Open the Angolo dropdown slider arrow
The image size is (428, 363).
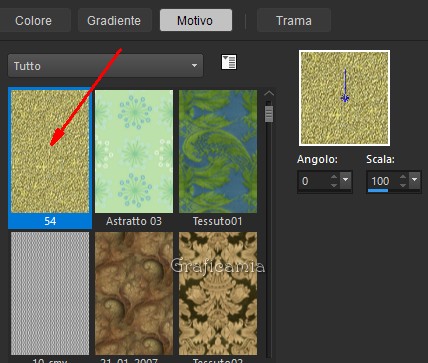pyautogui.click(x=345, y=180)
